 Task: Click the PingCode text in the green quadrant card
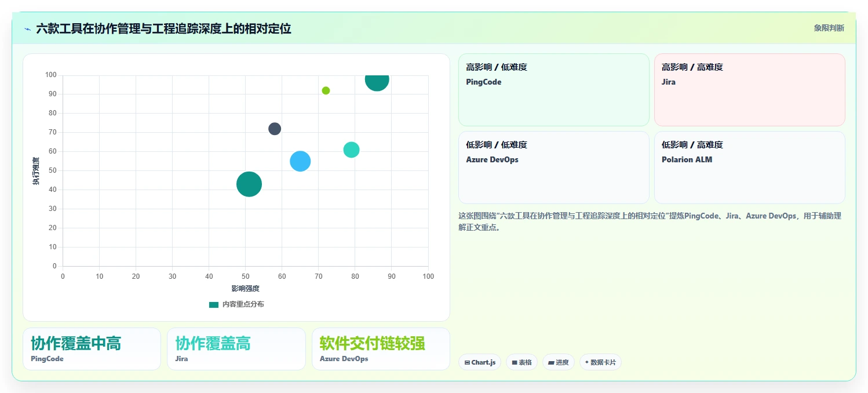pos(484,82)
